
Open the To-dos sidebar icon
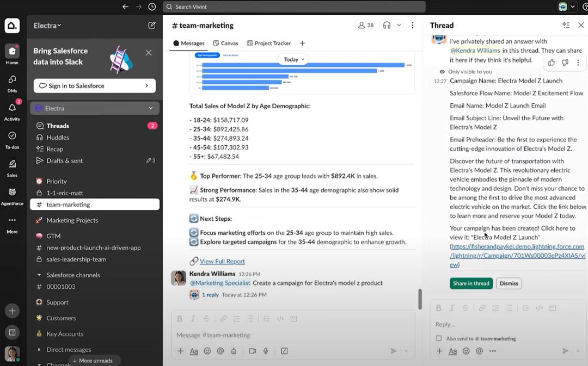click(x=12, y=139)
